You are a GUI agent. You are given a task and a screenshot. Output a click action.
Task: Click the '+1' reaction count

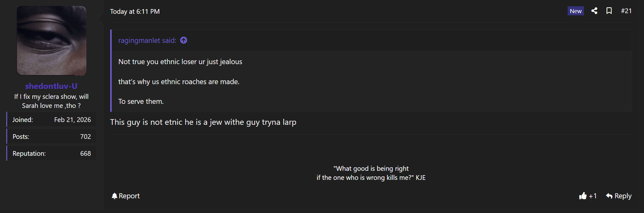593,196
